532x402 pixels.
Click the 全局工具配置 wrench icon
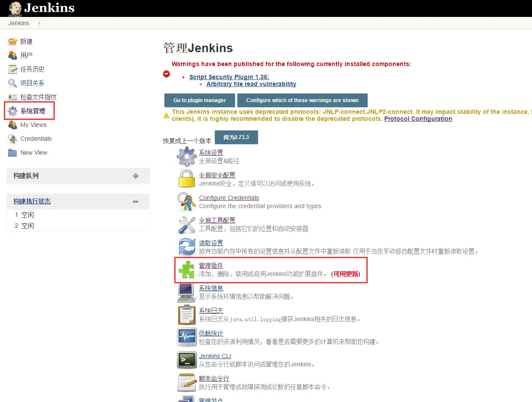click(x=187, y=224)
